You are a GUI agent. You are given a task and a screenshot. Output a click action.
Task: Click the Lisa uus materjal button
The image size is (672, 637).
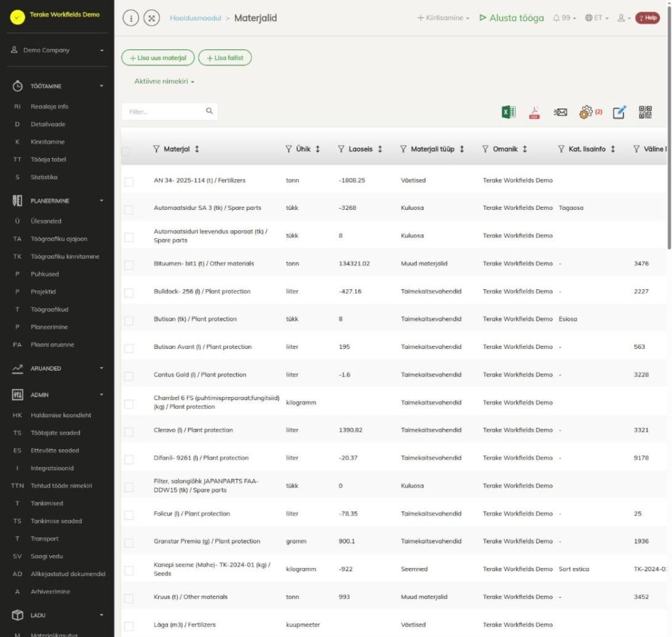[x=157, y=58]
